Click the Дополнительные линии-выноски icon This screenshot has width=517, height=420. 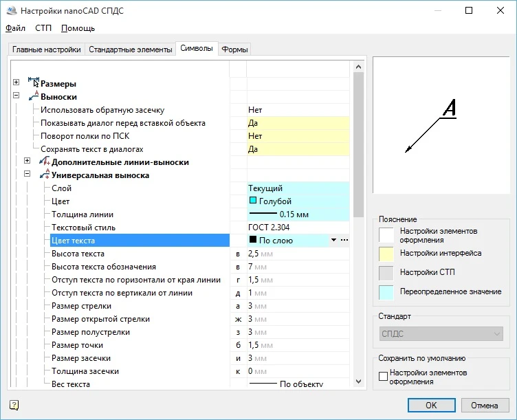coord(45,162)
